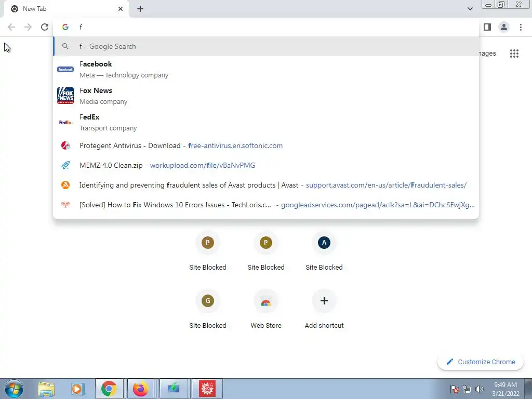Reload the current page

tap(45, 27)
